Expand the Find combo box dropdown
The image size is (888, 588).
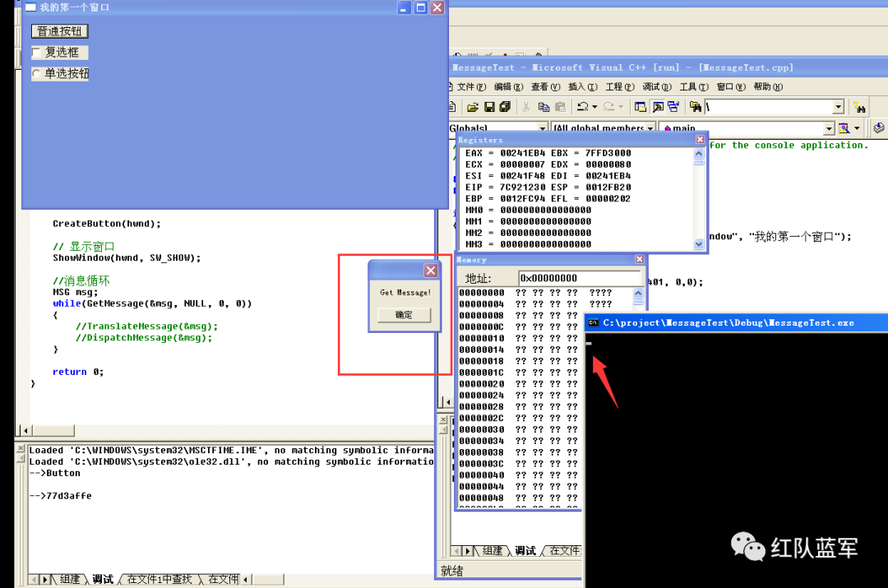click(838, 107)
